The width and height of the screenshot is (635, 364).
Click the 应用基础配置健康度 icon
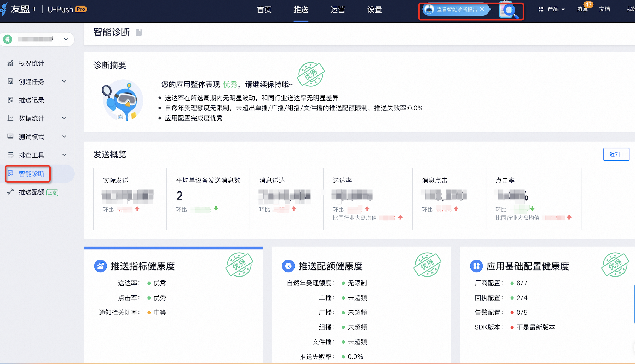(476, 266)
